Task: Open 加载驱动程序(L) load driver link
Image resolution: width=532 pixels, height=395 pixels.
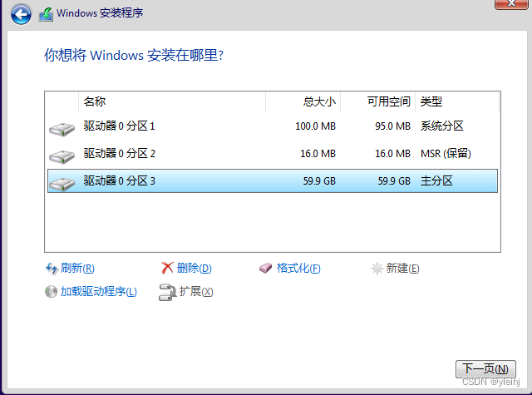Action: click(98, 292)
